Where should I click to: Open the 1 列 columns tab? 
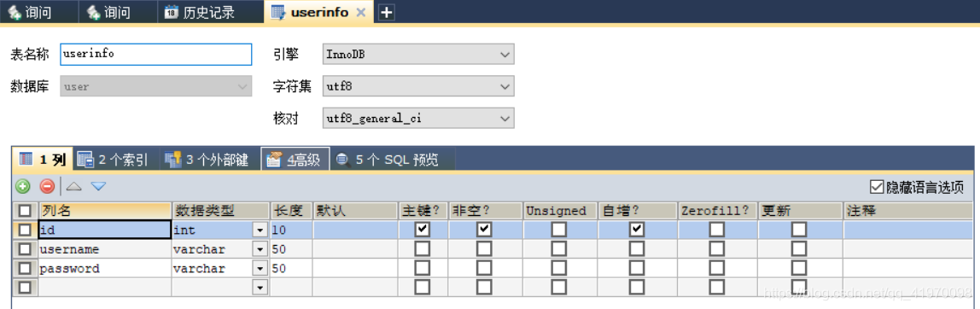[44, 160]
